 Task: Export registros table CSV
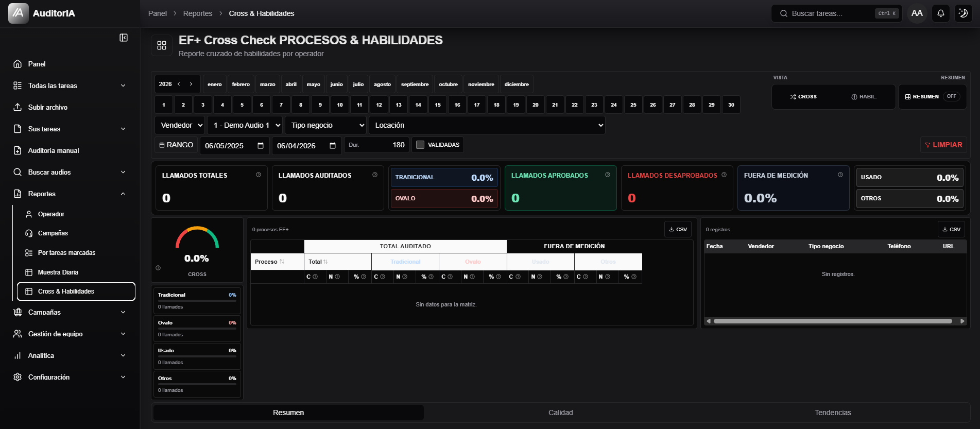tap(951, 229)
